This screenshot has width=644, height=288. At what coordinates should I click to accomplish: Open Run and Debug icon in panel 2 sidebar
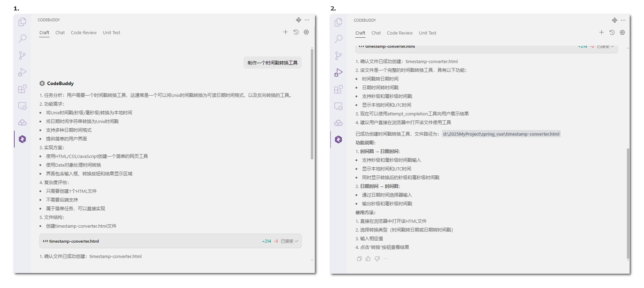[x=338, y=72]
